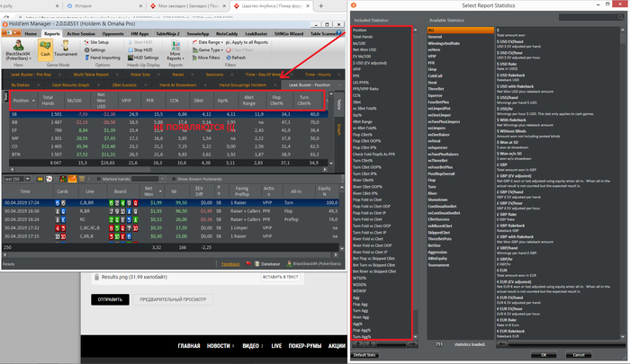This screenshot has width=630, height=364.
Task: Open the Opponents ribbon tab
Action: 112,34
